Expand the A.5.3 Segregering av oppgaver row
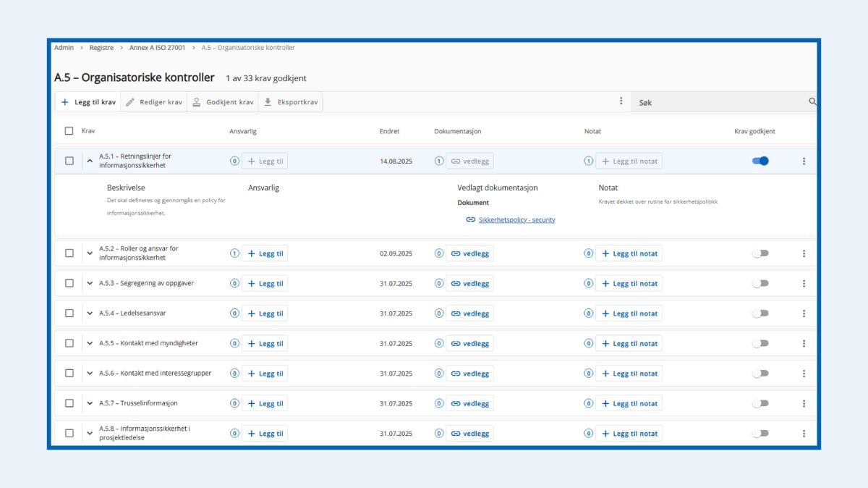 tap(90, 284)
